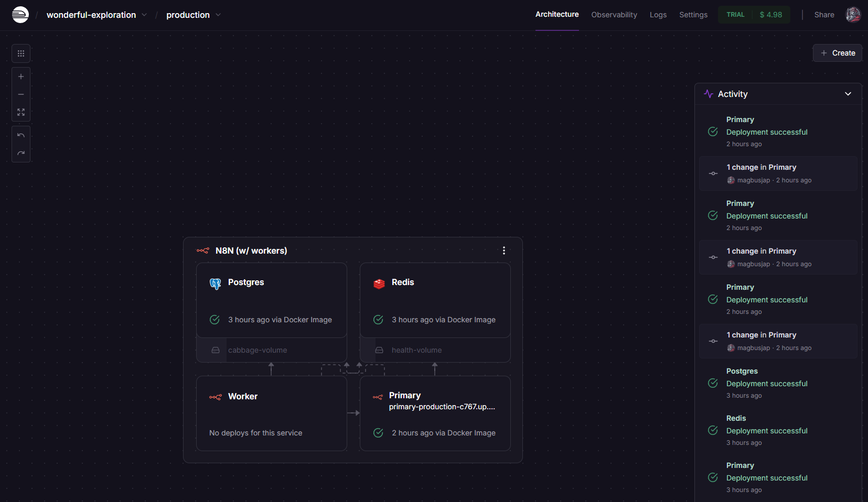Click the cabbage-volume disk icon
868x502 pixels.
(216, 350)
